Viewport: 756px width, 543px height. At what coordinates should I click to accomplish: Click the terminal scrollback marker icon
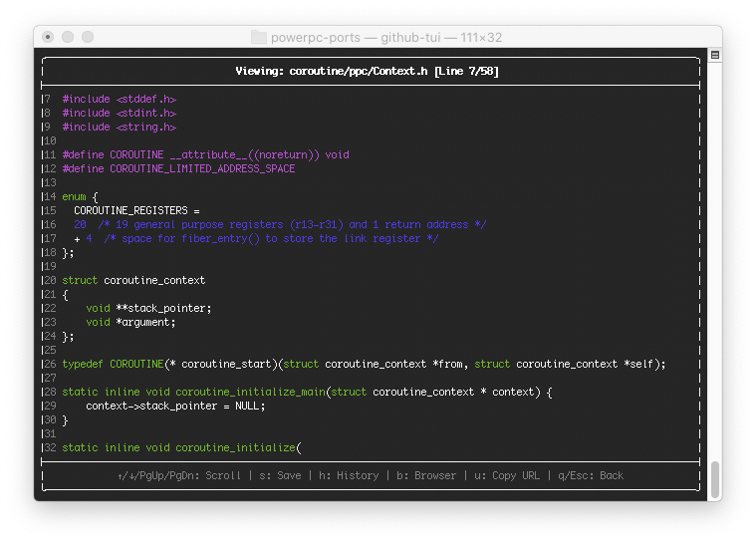[715, 55]
